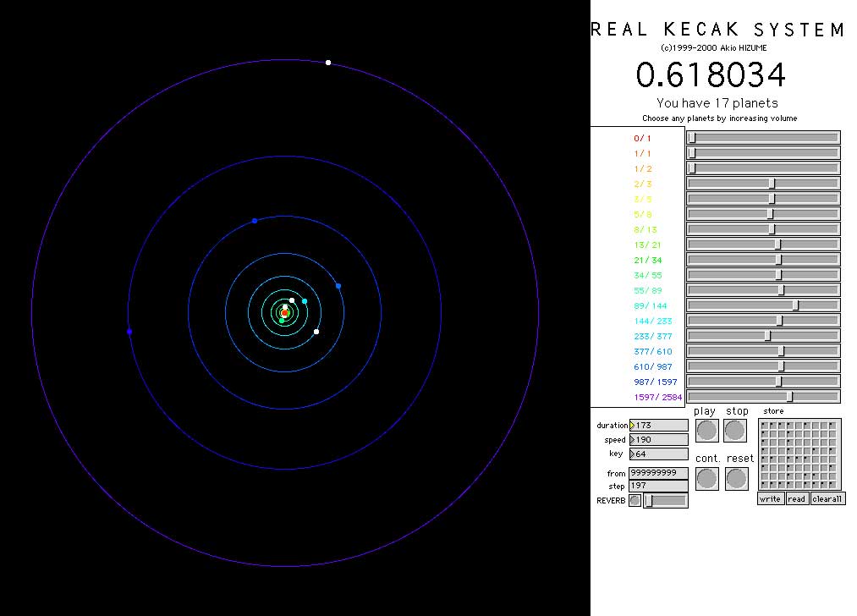Click the 'from' value field
The image size is (857, 616).
coord(658,473)
